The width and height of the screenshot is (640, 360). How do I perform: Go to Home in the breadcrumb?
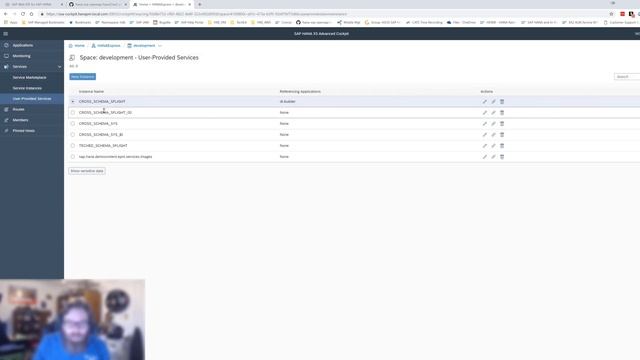click(80, 46)
